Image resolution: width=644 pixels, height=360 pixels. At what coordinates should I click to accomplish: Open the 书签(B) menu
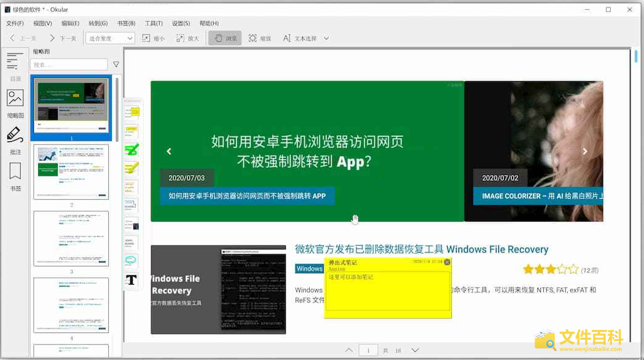[x=126, y=23]
